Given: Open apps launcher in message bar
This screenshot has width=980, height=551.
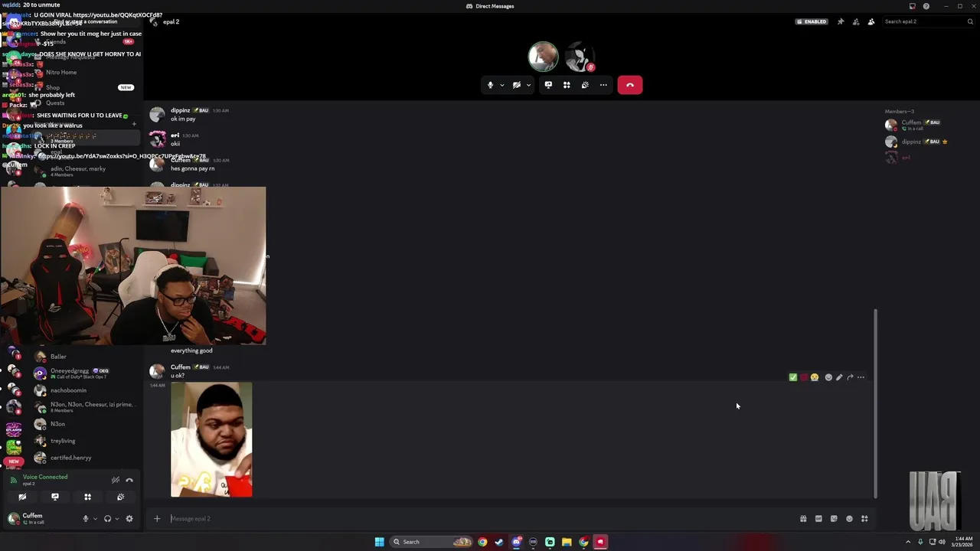Looking at the screenshot, I should [x=864, y=519].
